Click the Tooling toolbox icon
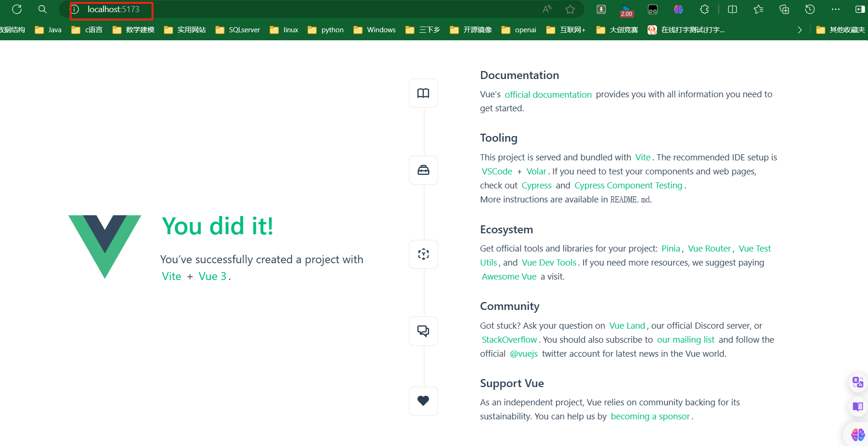The image size is (868, 446). (x=423, y=170)
